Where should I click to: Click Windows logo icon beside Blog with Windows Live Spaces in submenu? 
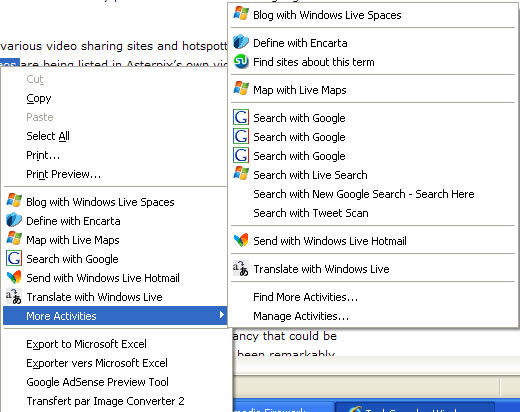[x=241, y=14]
